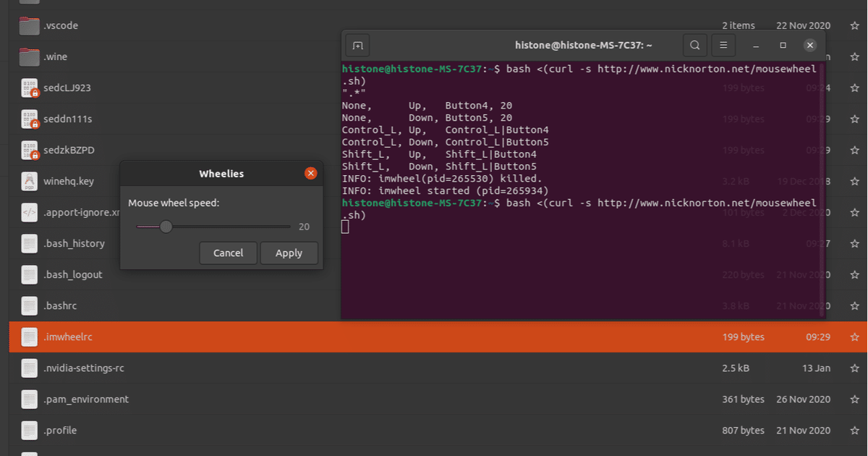Screen dimensions: 868x456
Task: Open the .vscode folder icon
Action: [29, 25]
